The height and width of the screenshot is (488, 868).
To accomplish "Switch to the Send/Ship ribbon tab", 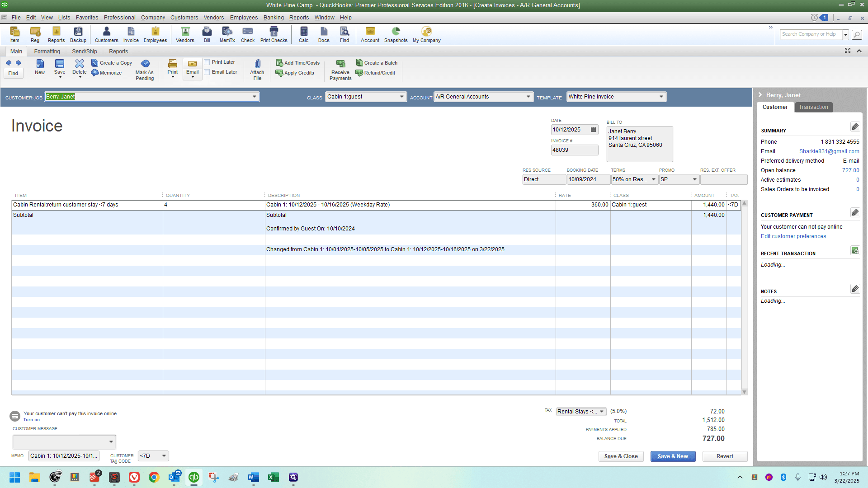I will 85,52.
